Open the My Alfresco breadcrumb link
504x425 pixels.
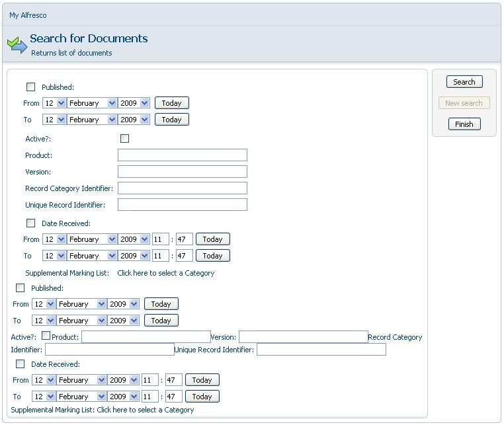[x=28, y=15]
